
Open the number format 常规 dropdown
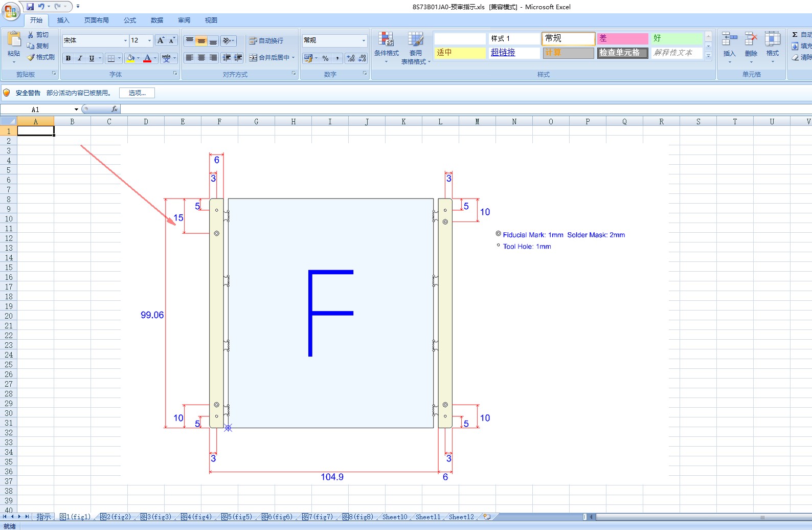point(364,40)
